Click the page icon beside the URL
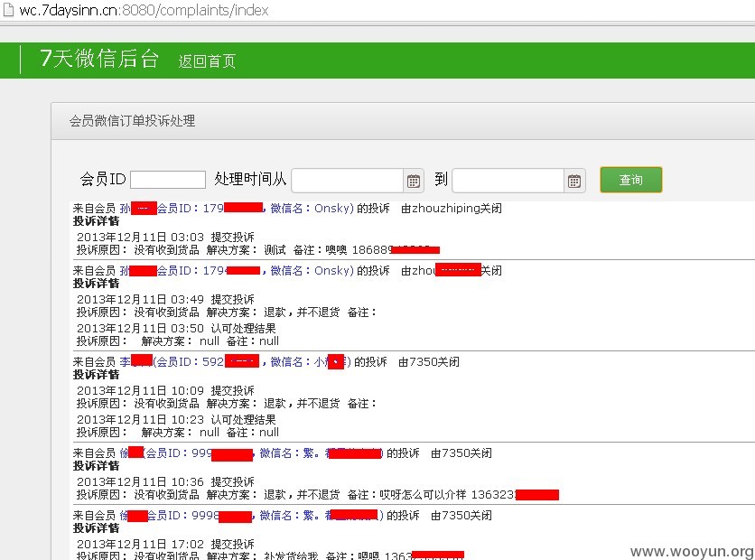The image size is (755, 560). pos(8,10)
